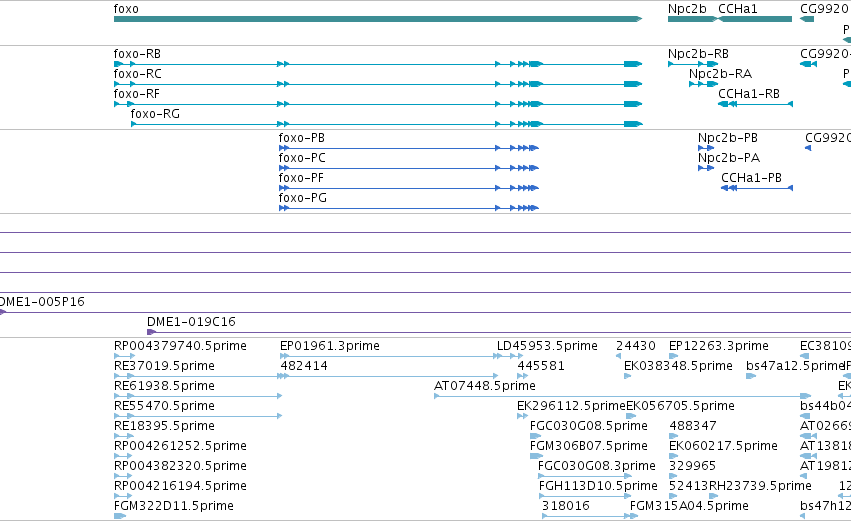Click the EP01961.3prime EST label
The width and height of the screenshot is (851, 521).
pos(330,346)
